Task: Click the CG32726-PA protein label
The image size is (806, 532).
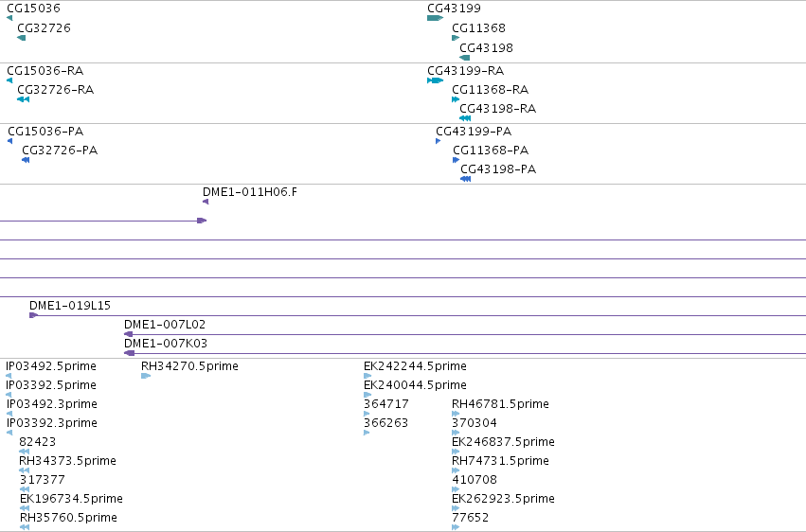Action: 60,150
